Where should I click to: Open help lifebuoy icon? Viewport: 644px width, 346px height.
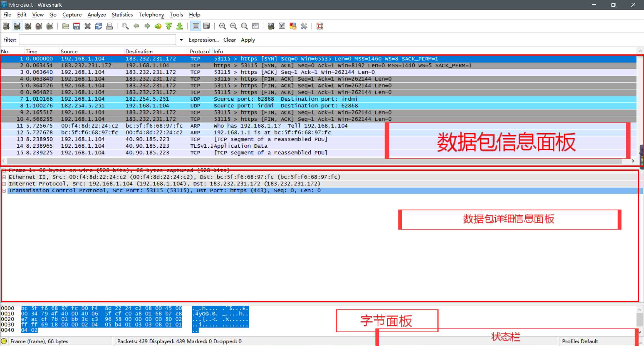point(320,26)
